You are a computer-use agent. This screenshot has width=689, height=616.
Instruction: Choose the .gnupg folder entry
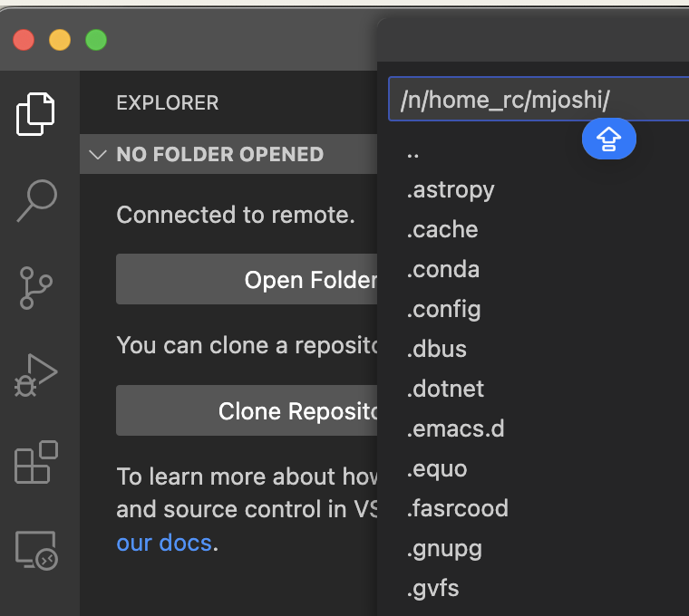444,549
